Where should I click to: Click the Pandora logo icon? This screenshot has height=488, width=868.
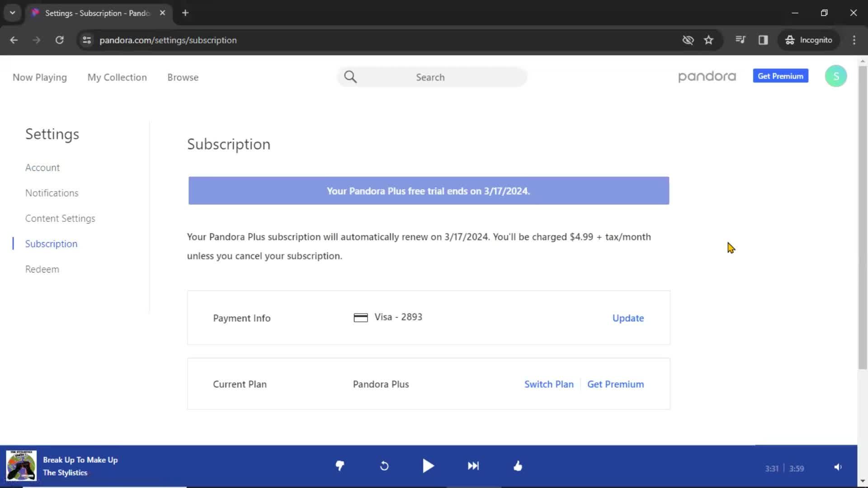pos(707,76)
